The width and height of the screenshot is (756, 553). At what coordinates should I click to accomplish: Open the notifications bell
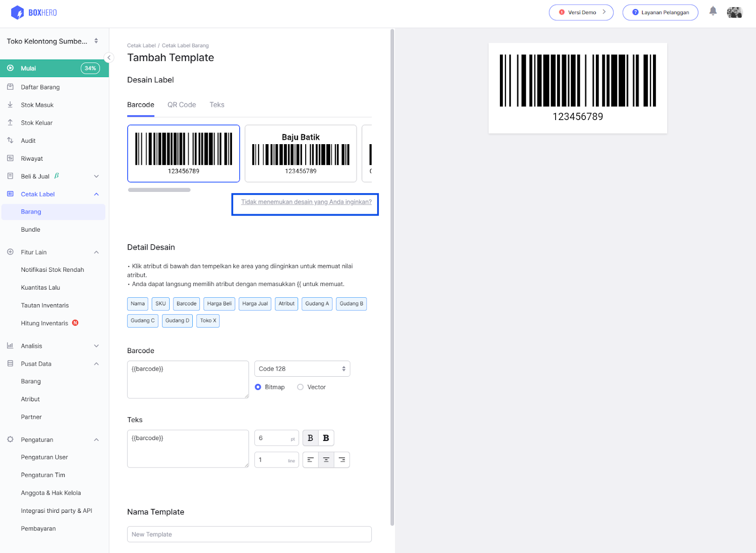[x=713, y=11]
